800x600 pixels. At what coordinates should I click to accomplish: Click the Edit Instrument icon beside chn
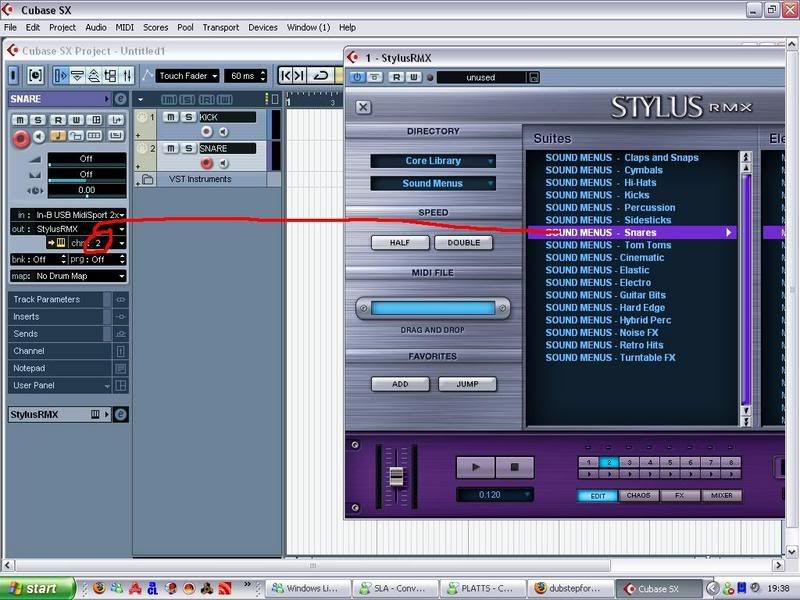[59, 243]
